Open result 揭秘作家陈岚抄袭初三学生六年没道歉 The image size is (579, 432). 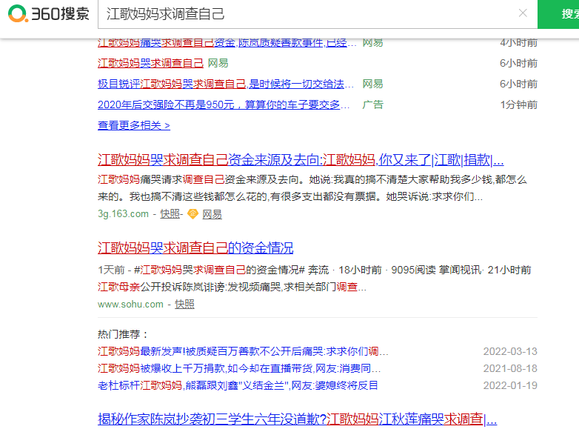click(297, 419)
